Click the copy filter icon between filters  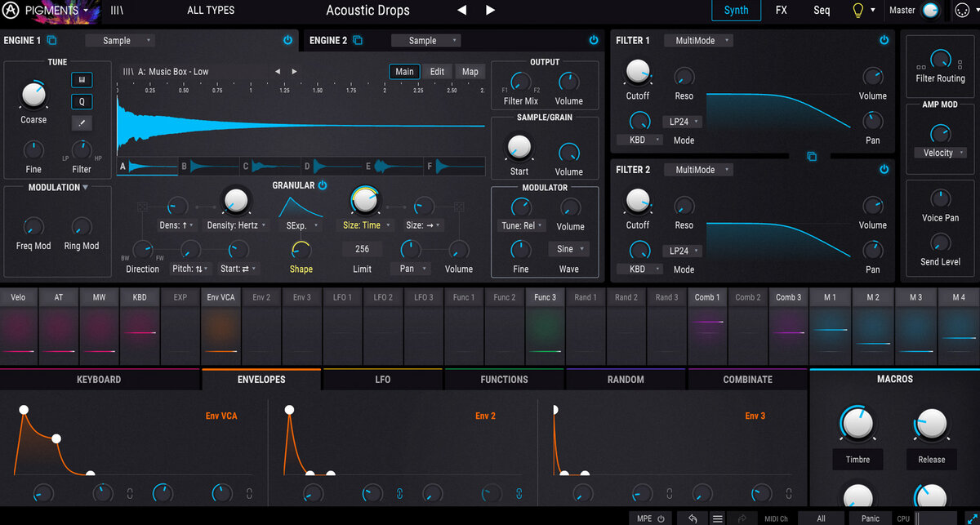coord(812,156)
